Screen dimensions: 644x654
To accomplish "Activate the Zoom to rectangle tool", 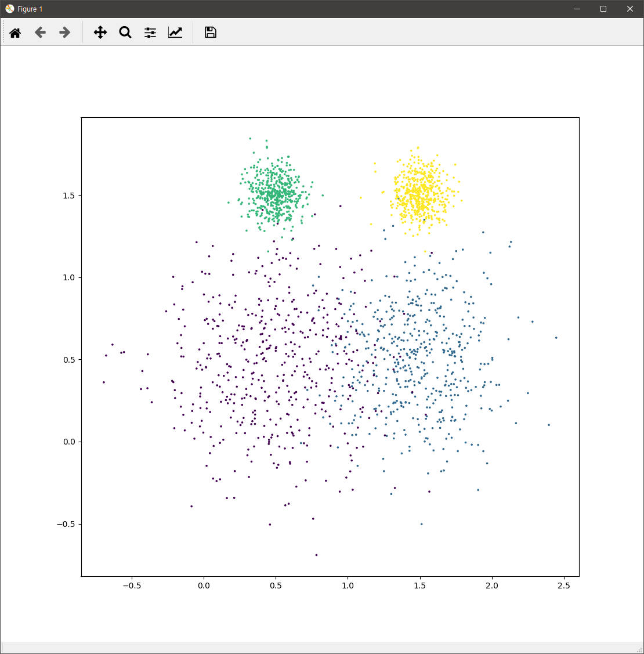I will click(x=125, y=32).
